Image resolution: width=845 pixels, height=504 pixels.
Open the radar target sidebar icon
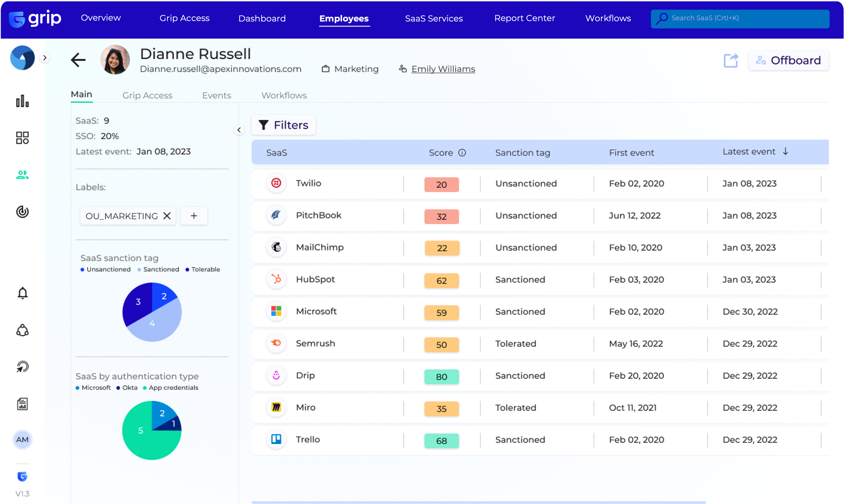(x=22, y=212)
